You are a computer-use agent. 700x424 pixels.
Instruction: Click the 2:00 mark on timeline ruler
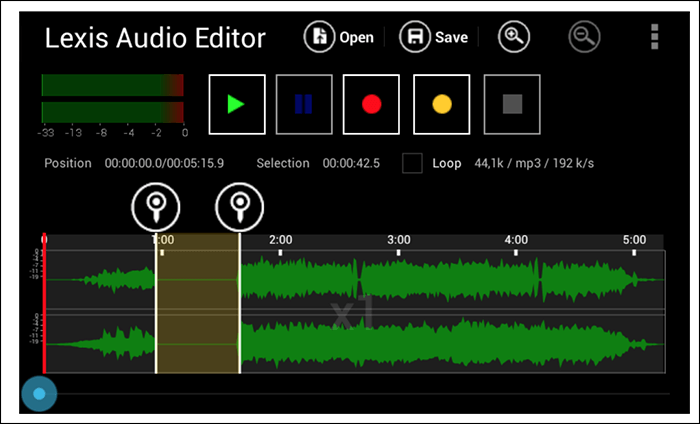280,240
